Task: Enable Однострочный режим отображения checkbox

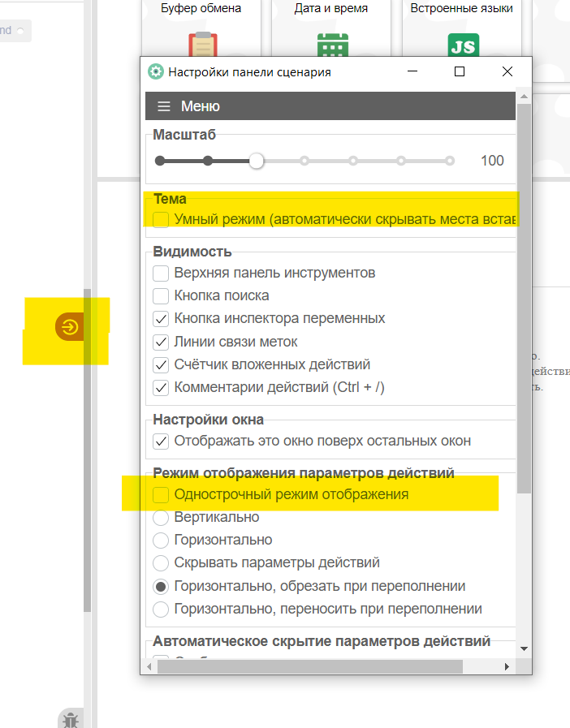Action: (x=161, y=494)
